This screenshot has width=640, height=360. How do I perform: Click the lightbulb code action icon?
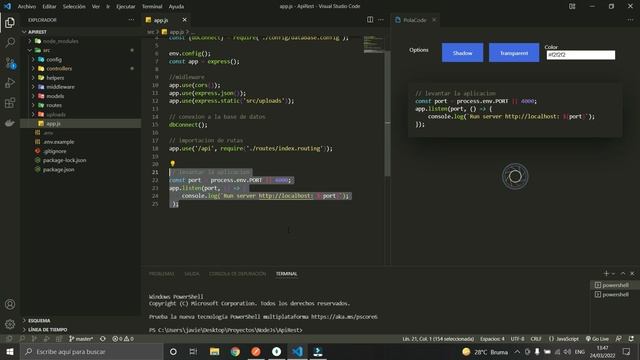173,164
